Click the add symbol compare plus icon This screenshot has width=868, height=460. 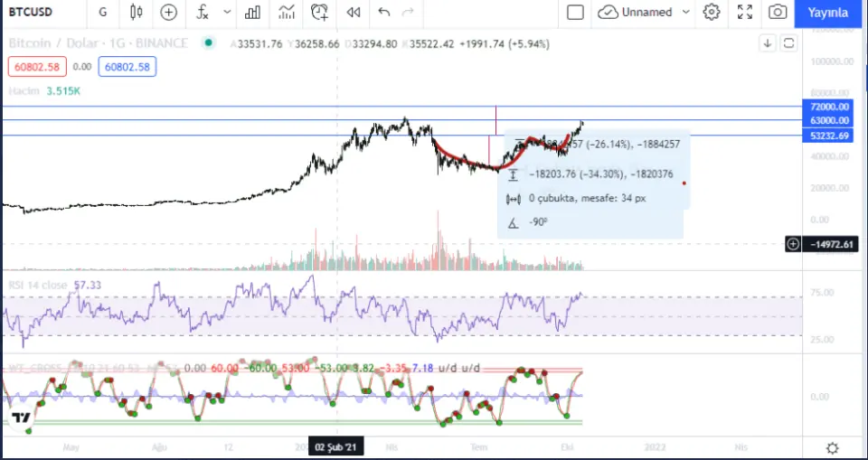click(169, 12)
